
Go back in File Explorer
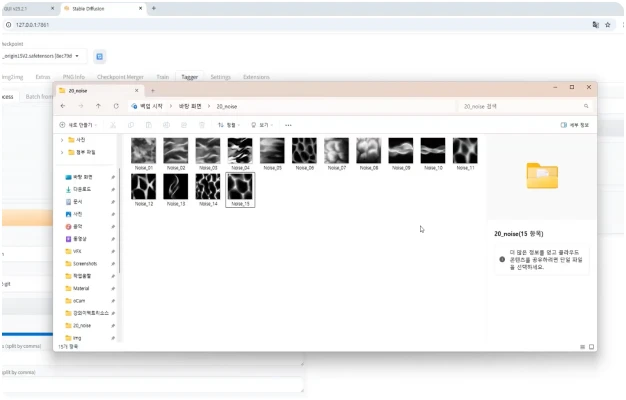pyautogui.click(x=63, y=106)
